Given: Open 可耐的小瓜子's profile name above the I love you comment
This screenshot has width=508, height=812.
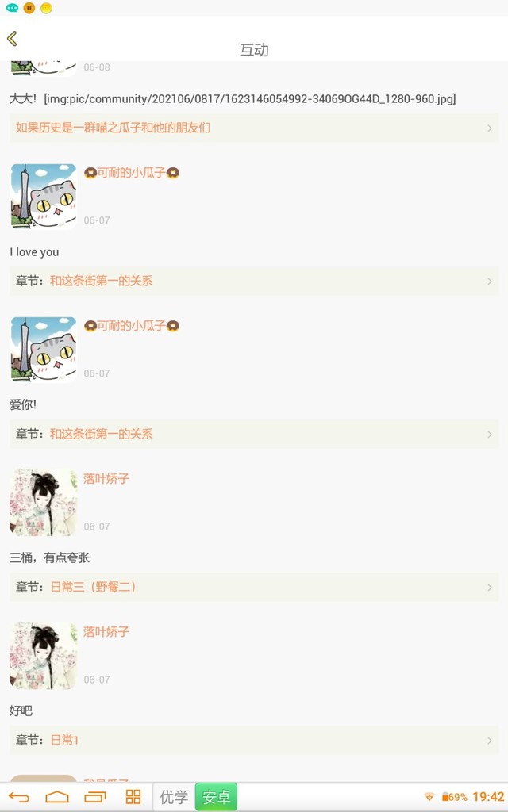Looking at the screenshot, I should pos(132,172).
